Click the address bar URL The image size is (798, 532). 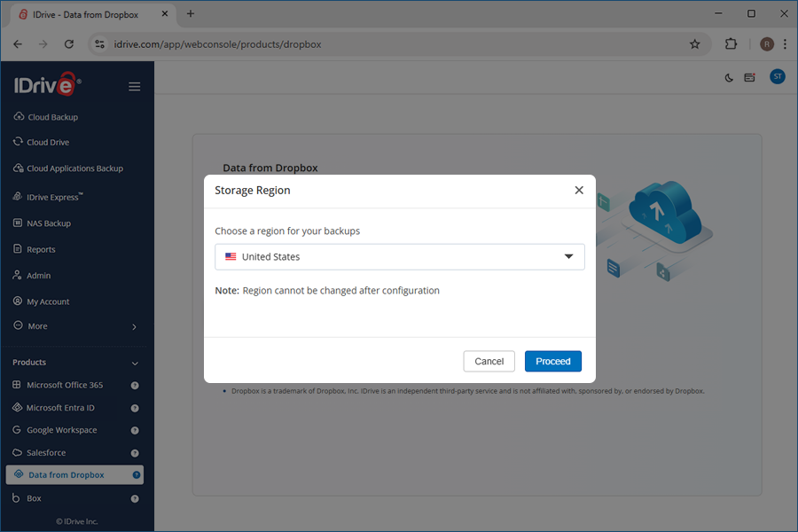(x=217, y=44)
